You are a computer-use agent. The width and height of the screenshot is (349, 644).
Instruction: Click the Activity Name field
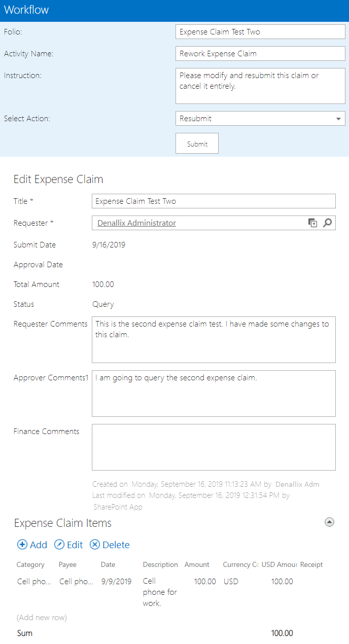tap(260, 54)
